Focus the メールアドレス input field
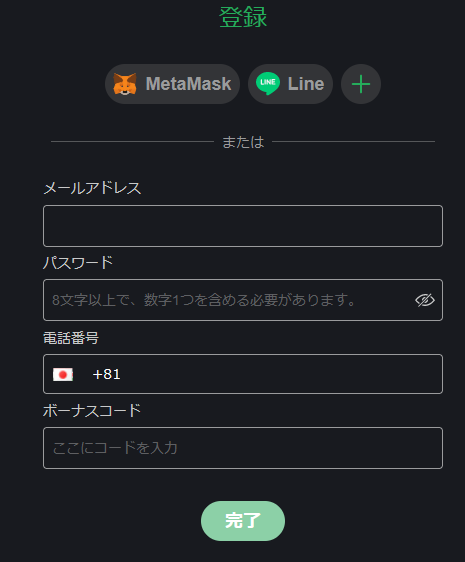 click(x=243, y=226)
